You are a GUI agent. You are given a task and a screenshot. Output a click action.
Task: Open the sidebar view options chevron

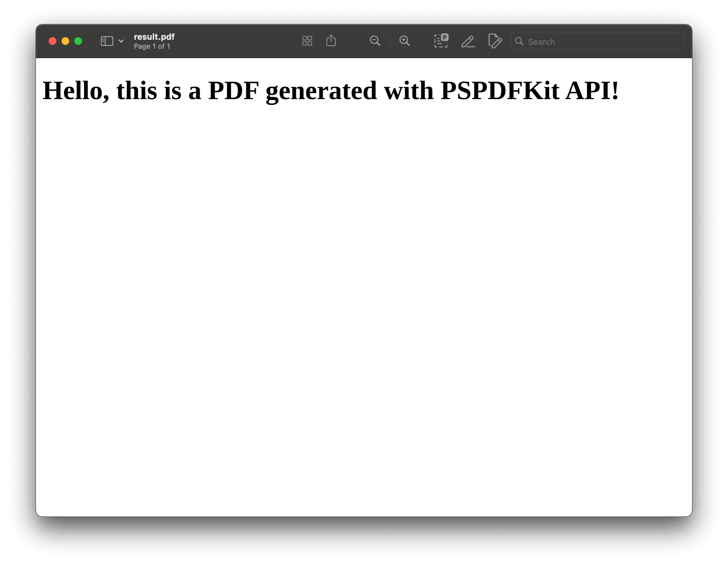pyautogui.click(x=121, y=41)
